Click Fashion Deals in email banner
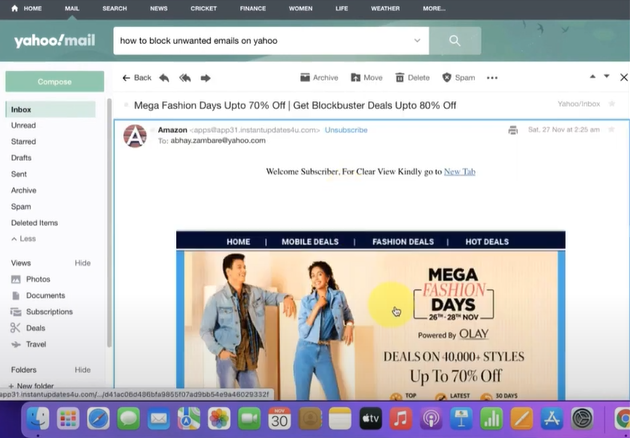This screenshot has width=630, height=438. point(403,242)
